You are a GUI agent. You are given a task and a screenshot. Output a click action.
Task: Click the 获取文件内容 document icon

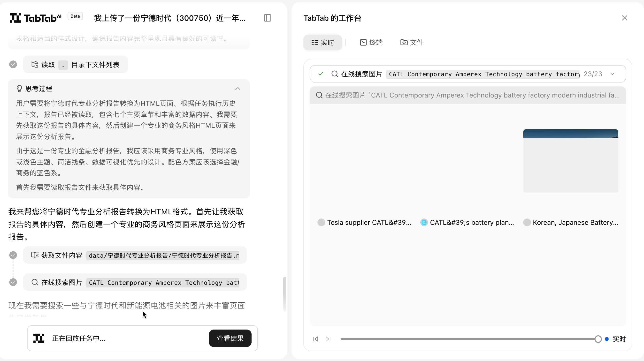point(35,255)
